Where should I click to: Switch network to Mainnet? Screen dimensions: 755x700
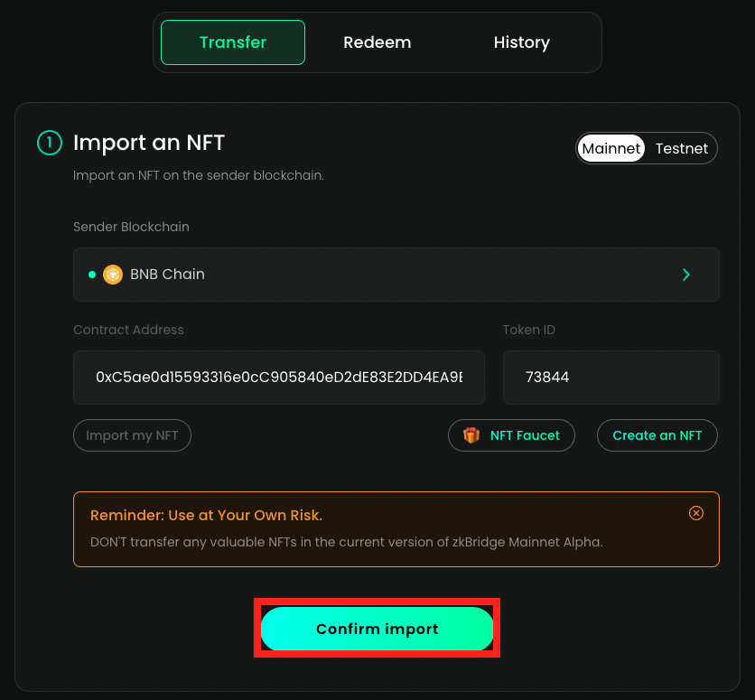(611, 148)
